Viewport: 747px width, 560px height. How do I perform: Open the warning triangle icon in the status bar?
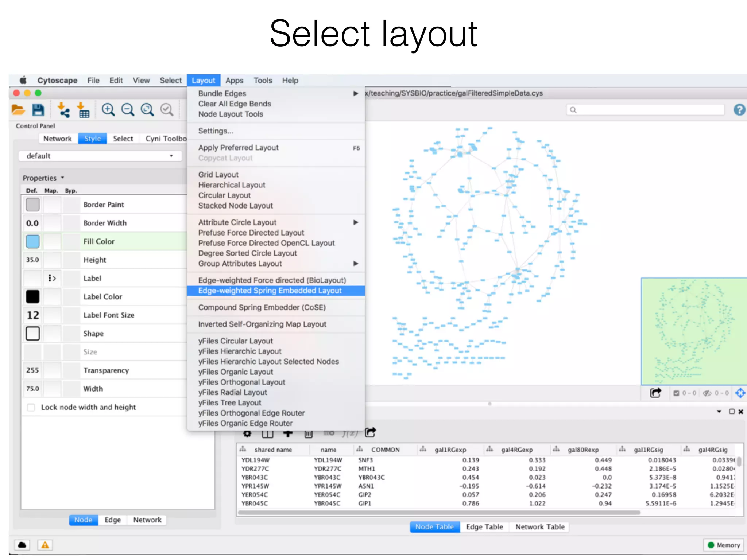(45, 545)
